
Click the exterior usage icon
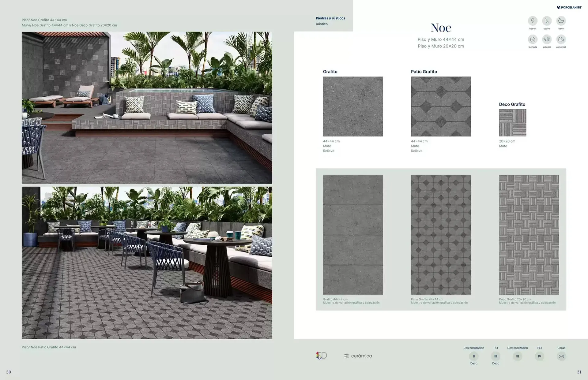click(547, 39)
